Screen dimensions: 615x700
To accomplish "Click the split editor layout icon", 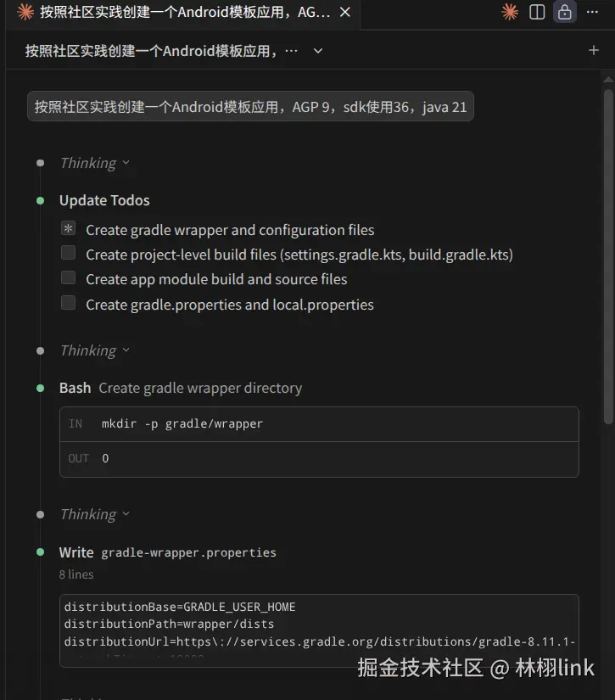I will pos(537,12).
